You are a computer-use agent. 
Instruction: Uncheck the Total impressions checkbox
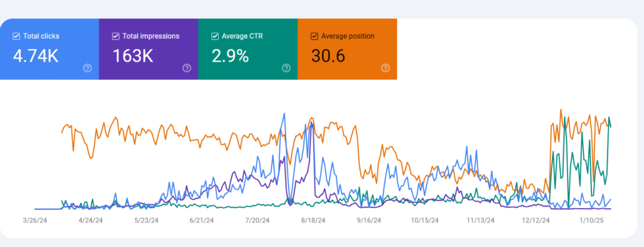click(x=116, y=36)
